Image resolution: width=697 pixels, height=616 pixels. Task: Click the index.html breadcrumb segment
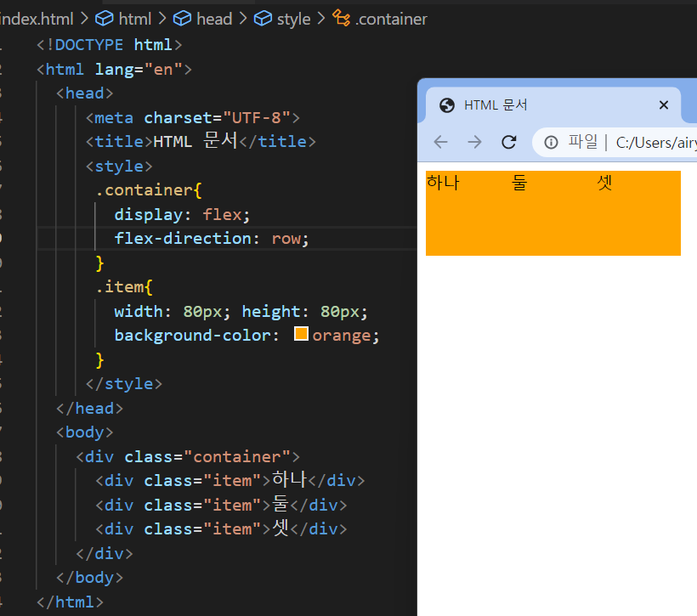click(x=37, y=19)
